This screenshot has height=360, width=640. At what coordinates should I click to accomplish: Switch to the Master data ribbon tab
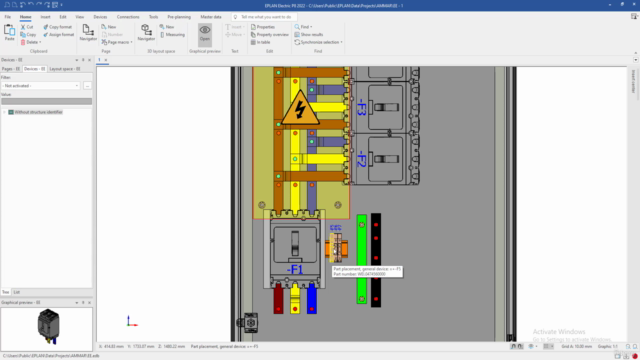click(x=211, y=17)
